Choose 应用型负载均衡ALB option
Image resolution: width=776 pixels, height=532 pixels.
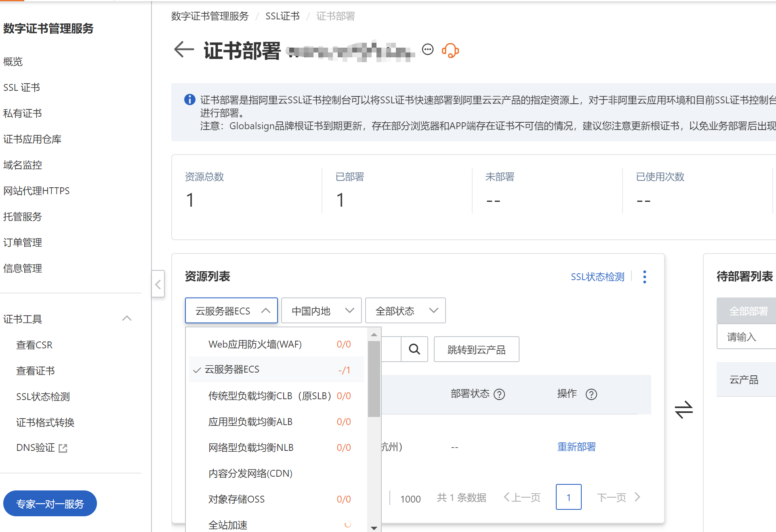click(250, 422)
